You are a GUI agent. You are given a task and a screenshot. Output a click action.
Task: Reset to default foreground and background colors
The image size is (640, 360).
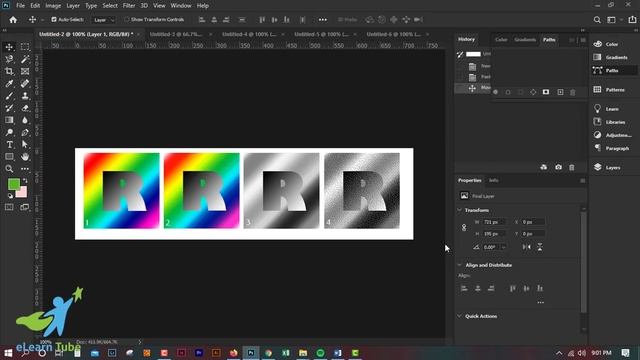point(10,196)
